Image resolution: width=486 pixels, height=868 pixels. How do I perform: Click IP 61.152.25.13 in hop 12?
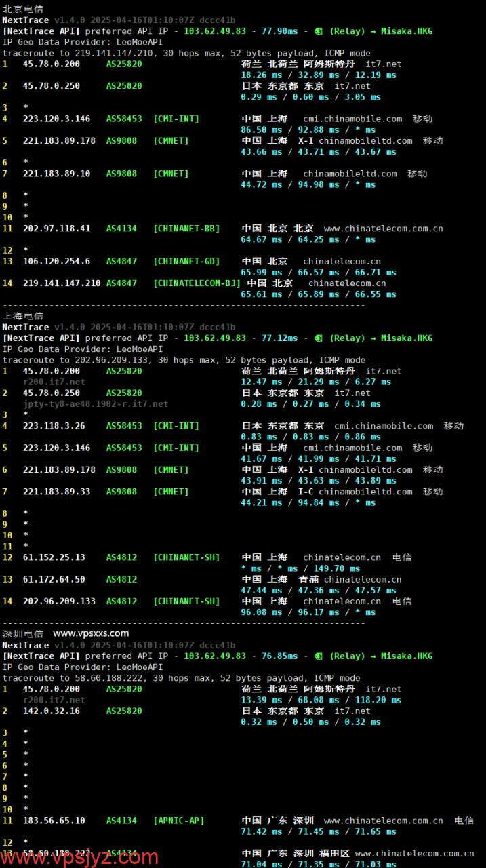click(x=54, y=557)
